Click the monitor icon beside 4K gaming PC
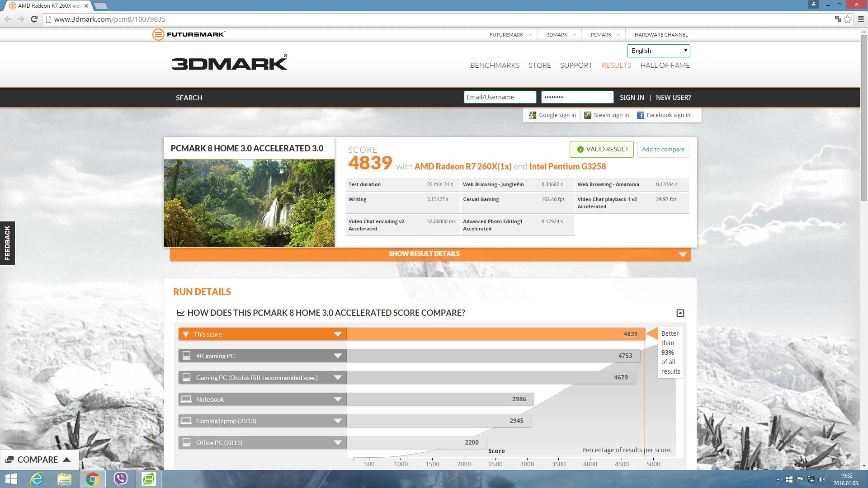Viewport: 868px width, 488px height. click(x=186, y=356)
